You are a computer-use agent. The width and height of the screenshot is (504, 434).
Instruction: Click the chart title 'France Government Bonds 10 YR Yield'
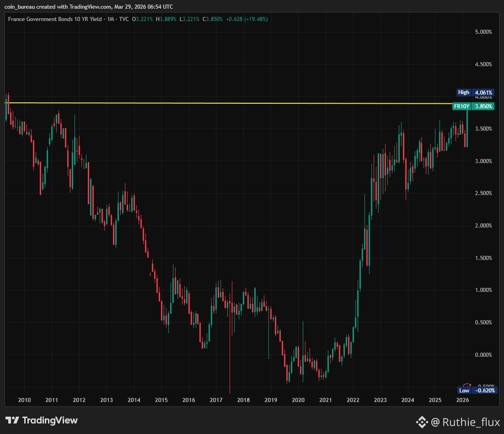coord(54,19)
